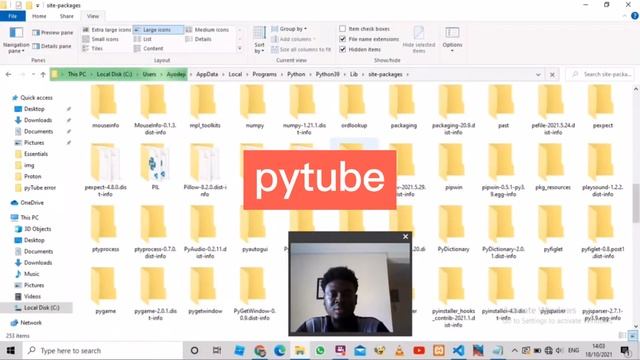Open Visual Studio Code from taskbar
This screenshot has height=360, width=640.
[458, 351]
